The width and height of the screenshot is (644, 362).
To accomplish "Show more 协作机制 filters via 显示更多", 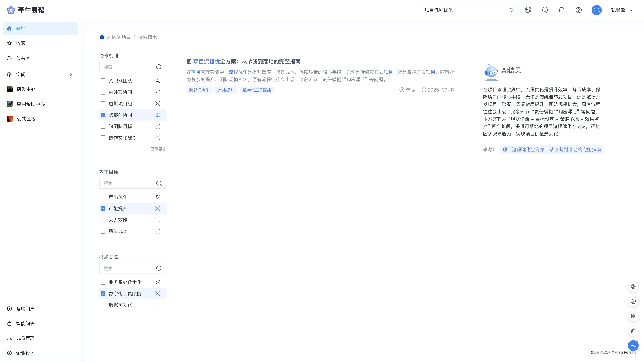I will pos(158,149).
